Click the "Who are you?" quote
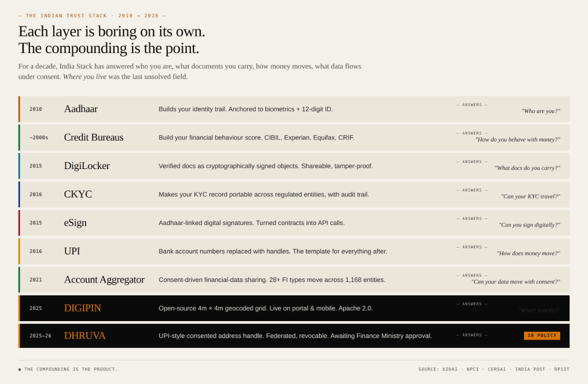588x384 pixels. pos(541,111)
